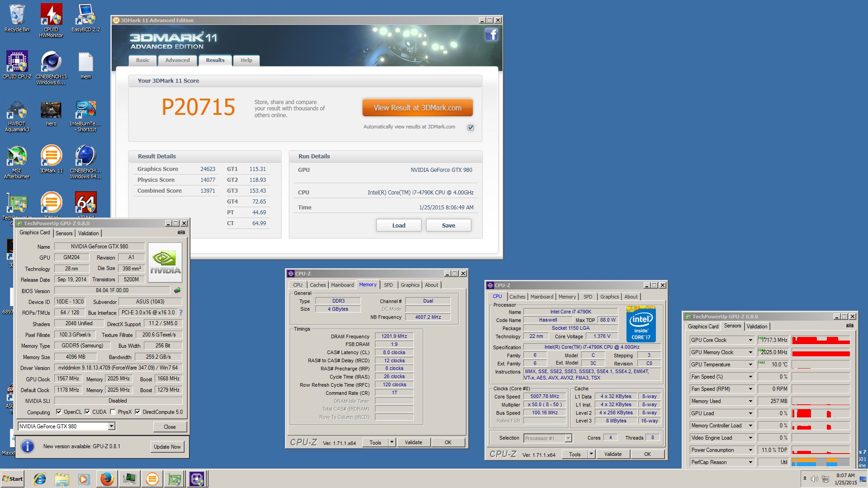The width and height of the screenshot is (868, 488).
Task: Click the bus interface question mark help icon
Action: tap(181, 313)
